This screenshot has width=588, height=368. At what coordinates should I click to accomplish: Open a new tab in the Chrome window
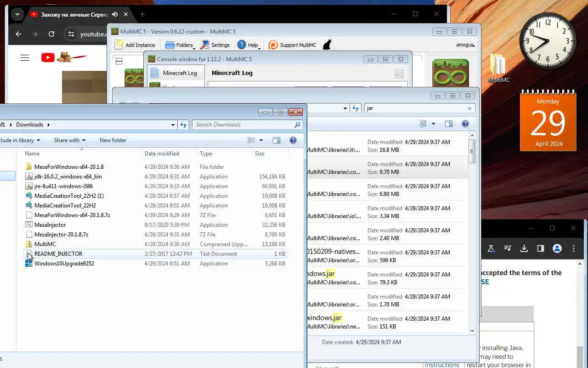(142, 14)
